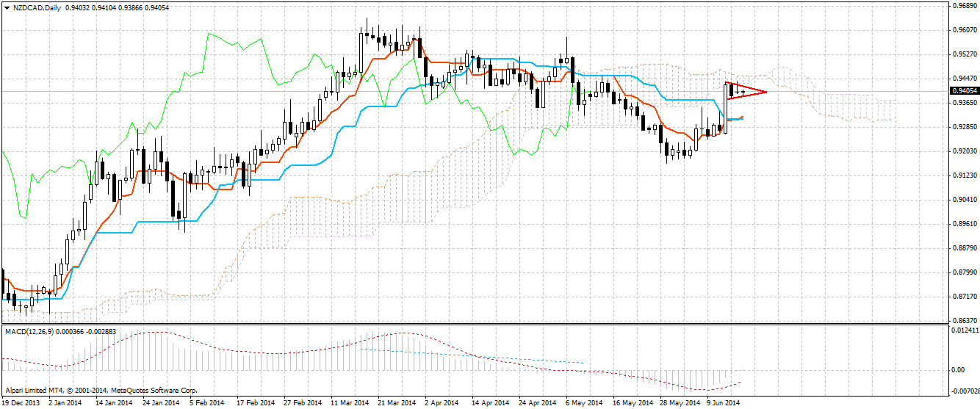Click the '5 Feb 2014' date label
The image size is (980, 409).
[206, 403]
